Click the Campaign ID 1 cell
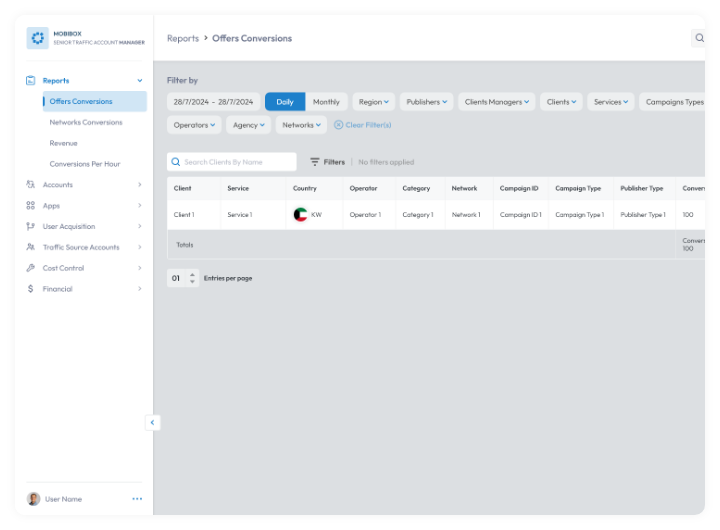Image resolution: width=720 pixels, height=530 pixels. [x=521, y=214]
